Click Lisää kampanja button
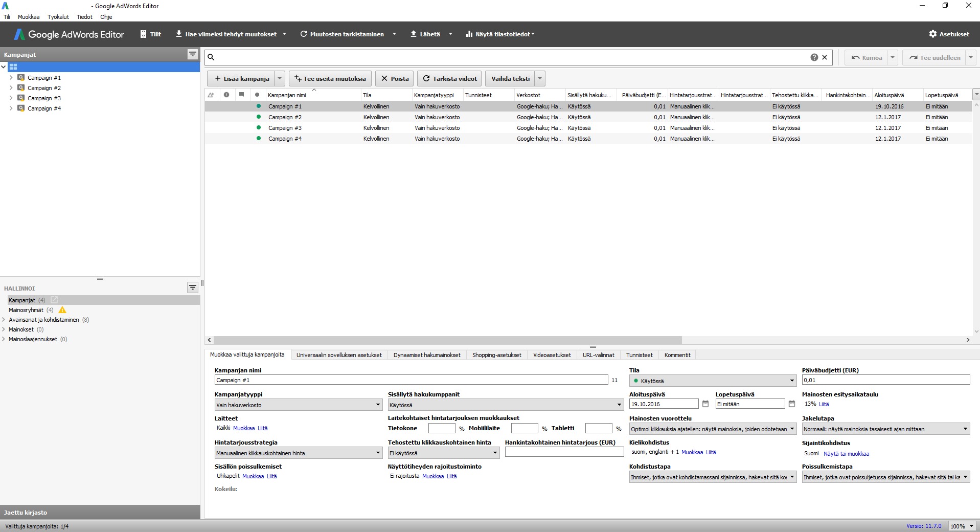980x532 pixels. 241,79
